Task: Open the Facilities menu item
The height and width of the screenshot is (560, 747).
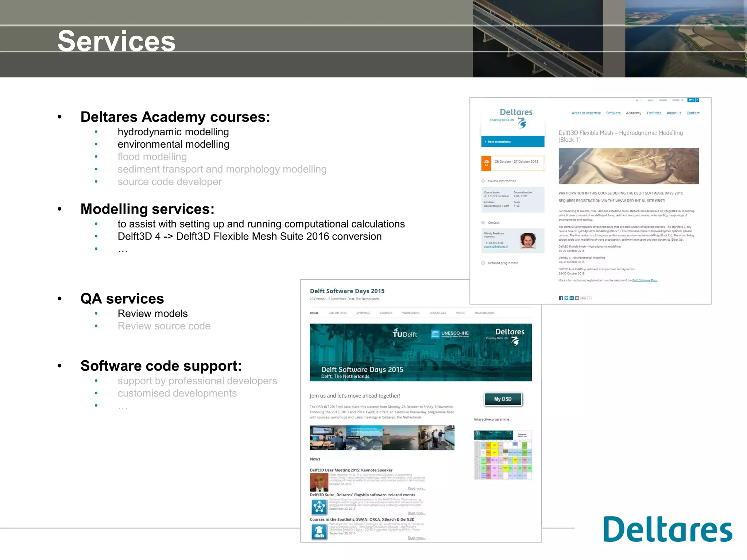Action: point(654,113)
